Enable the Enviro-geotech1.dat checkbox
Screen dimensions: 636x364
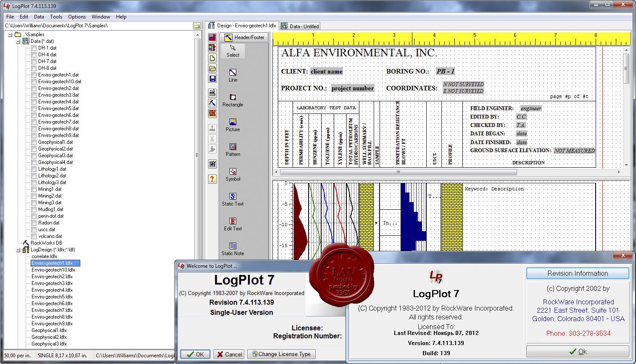click(x=34, y=75)
